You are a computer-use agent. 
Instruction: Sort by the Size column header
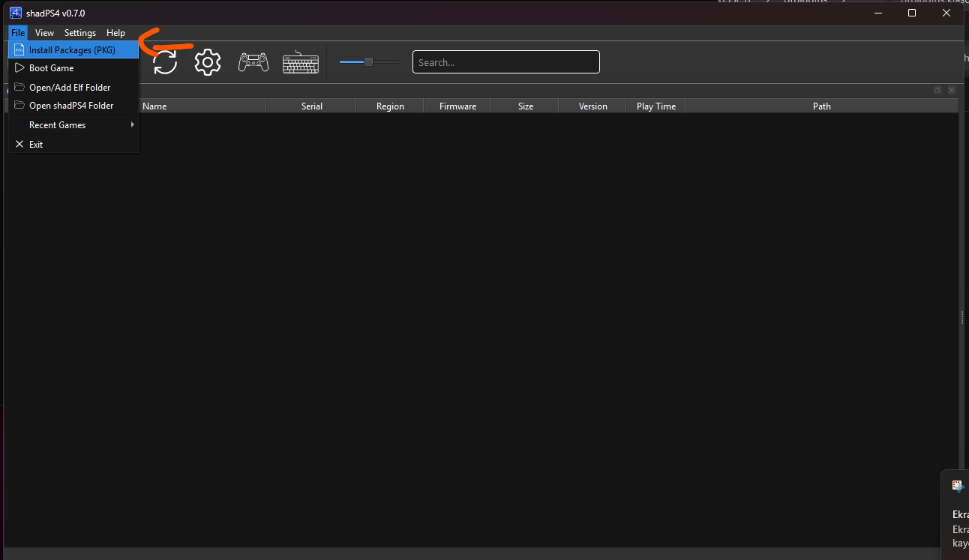[525, 106]
